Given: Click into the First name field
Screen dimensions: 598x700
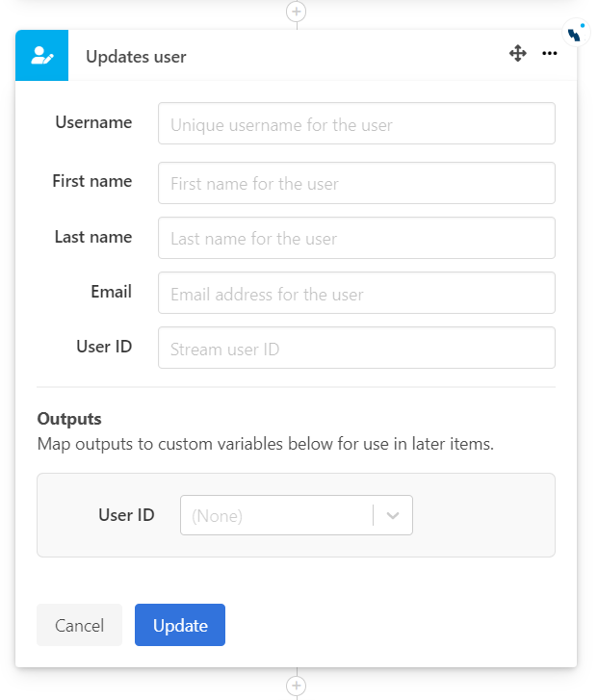Looking at the screenshot, I should (x=356, y=183).
